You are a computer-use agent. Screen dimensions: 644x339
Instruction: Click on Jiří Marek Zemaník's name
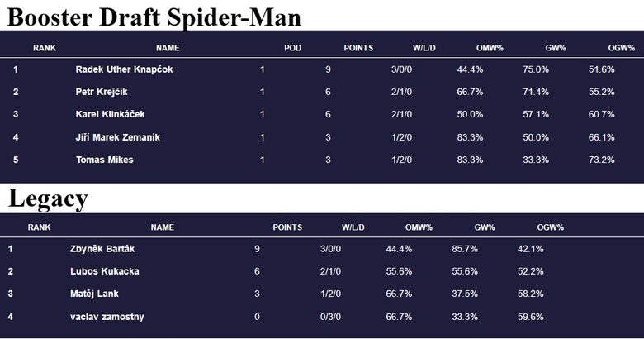coord(117,137)
